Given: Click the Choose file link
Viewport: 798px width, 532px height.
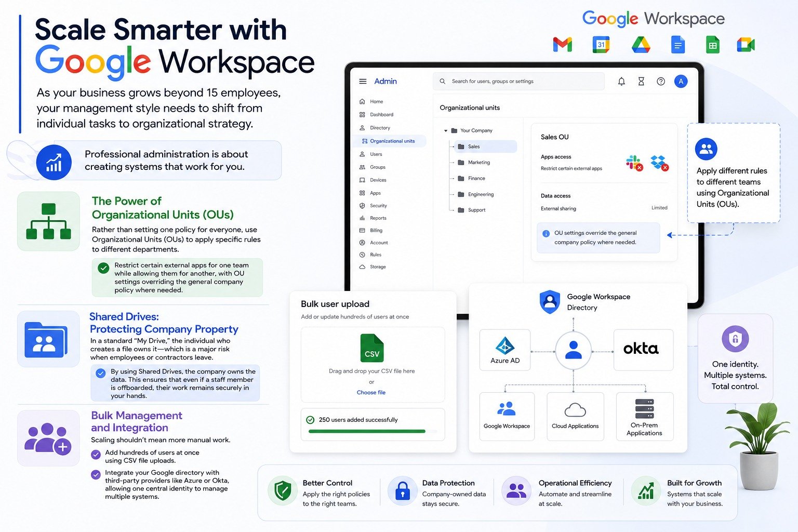Looking at the screenshot, I should (x=371, y=393).
